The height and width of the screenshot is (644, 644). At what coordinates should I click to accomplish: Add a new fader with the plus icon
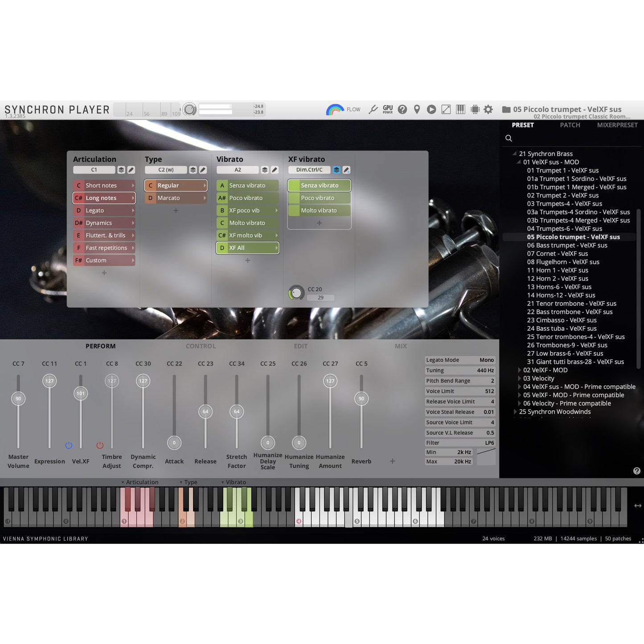pos(393,461)
